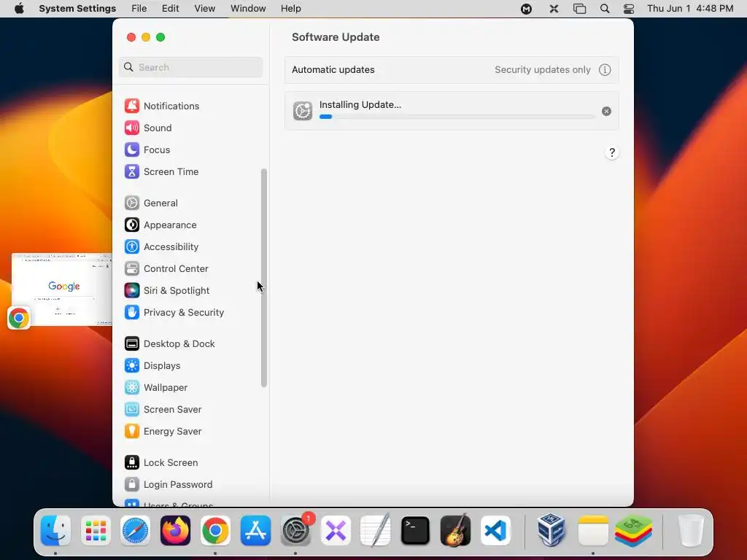Open Trash from the Dock

click(691, 531)
